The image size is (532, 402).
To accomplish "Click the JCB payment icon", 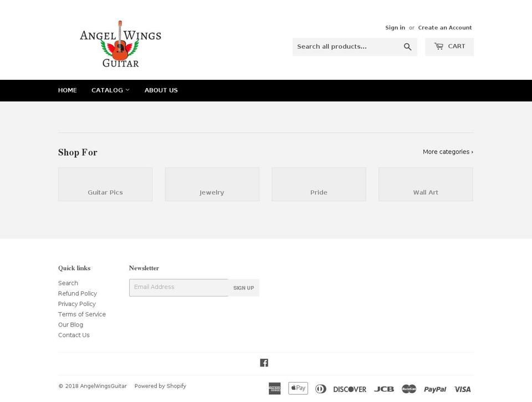I will [383, 389].
